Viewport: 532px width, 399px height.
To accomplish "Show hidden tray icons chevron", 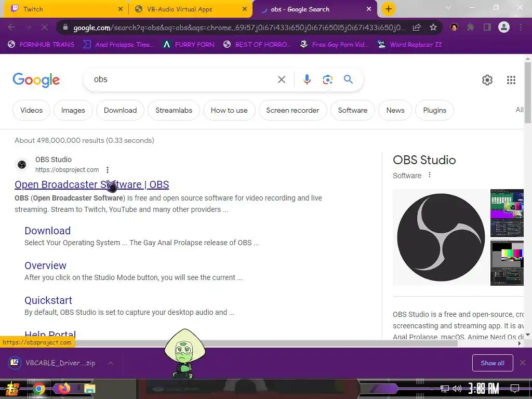I will [x=432, y=389].
